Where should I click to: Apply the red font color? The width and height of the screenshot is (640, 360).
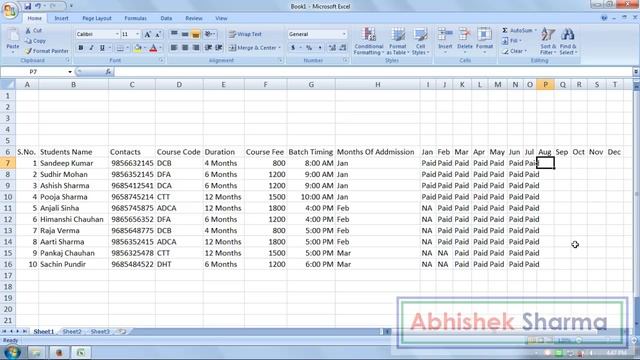(x=153, y=48)
